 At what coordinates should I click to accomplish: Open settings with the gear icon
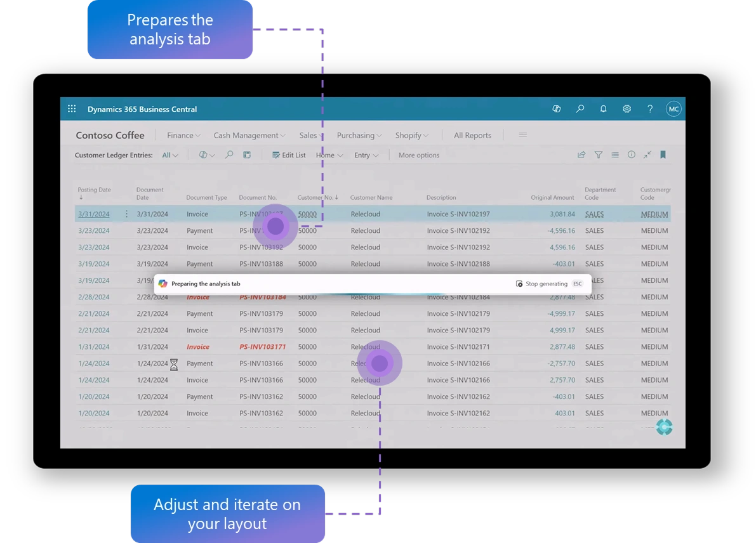pos(627,108)
